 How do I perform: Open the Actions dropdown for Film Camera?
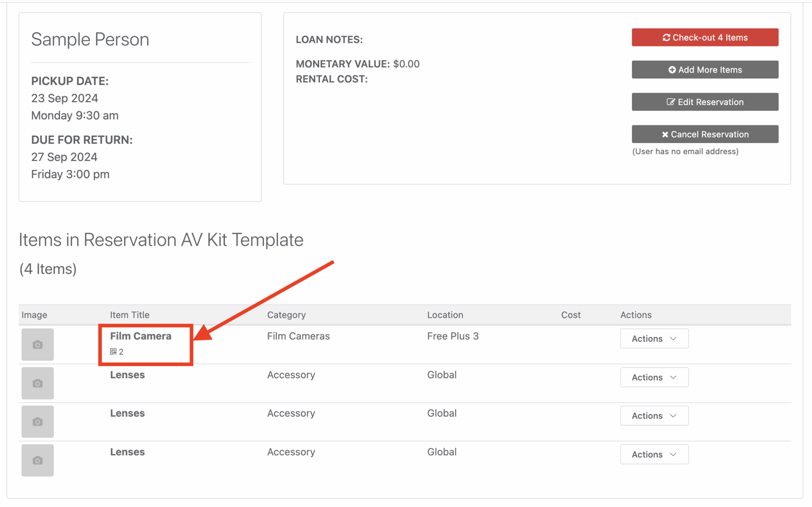click(x=654, y=339)
